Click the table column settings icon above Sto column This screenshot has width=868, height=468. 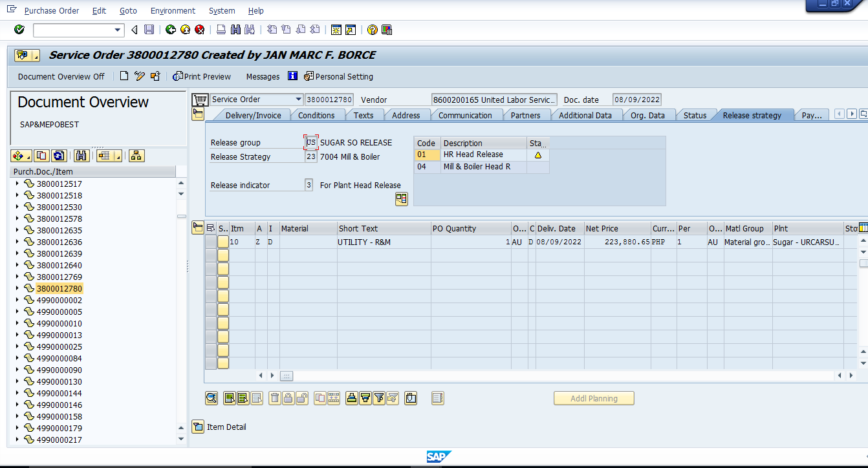coord(863,228)
